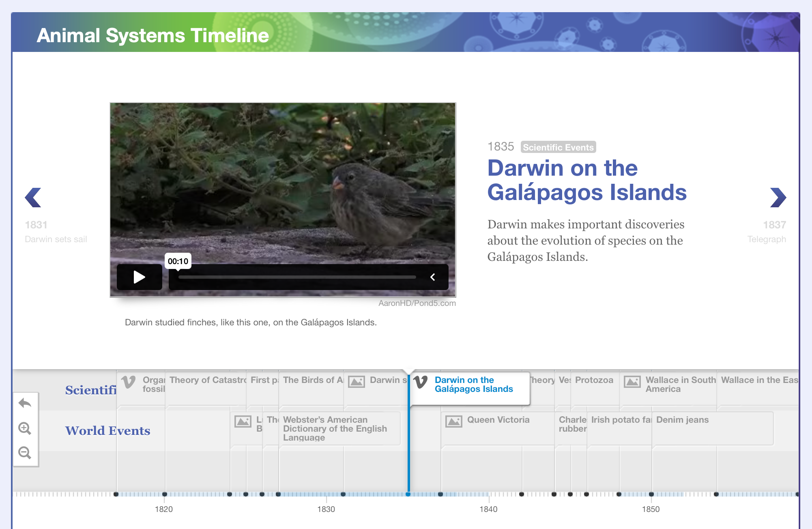Go back to the 1831 Darwin sets sail event

click(33, 198)
